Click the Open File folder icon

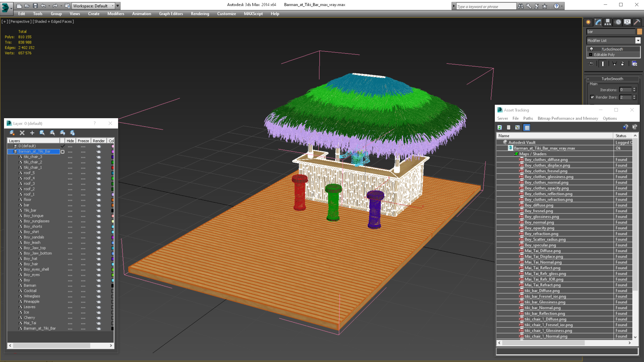tap(27, 6)
